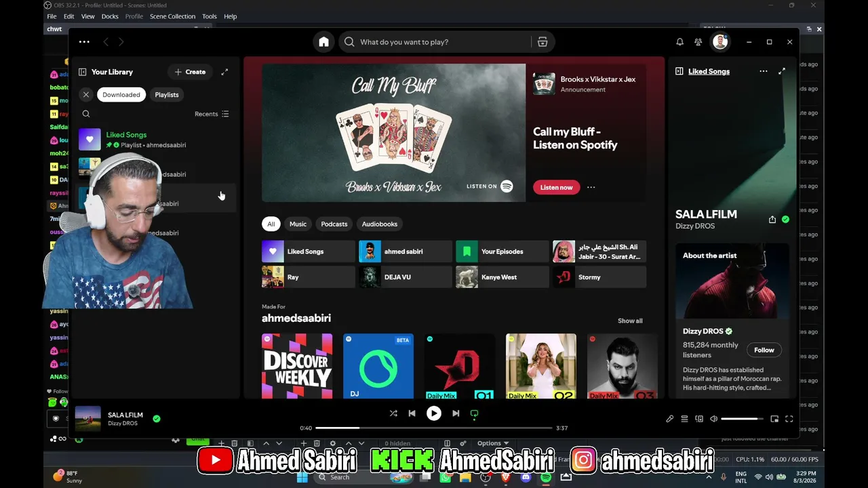Clear the library filters with the X
The image size is (868, 488).
coord(86,95)
